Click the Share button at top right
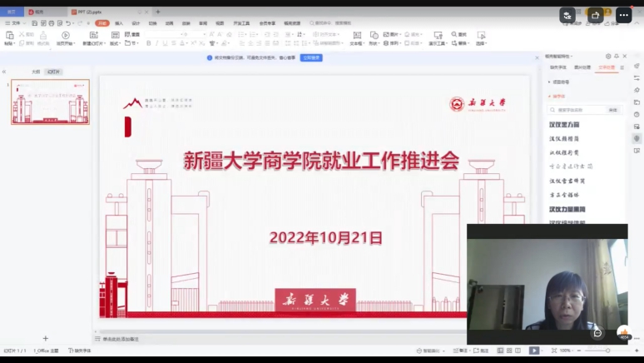Viewport: 644px width, 363px height. coord(612,23)
